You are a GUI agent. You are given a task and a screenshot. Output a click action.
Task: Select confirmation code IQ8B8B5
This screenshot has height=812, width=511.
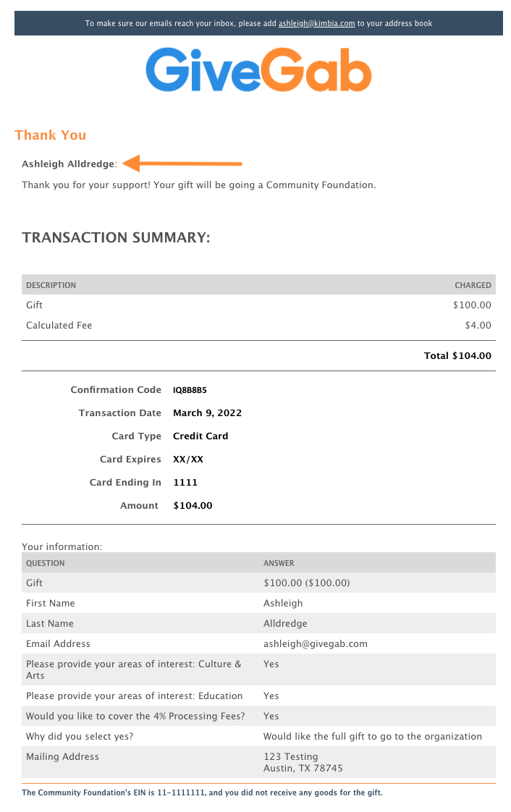(x=190, y=390)
